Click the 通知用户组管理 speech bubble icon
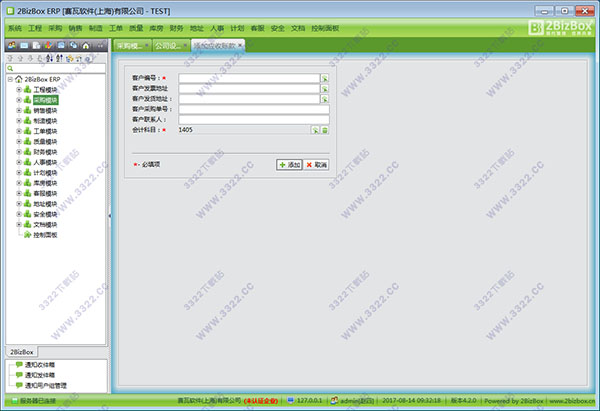Image resolution: width=600 pixels, height=411 pixels. [19, 385]
